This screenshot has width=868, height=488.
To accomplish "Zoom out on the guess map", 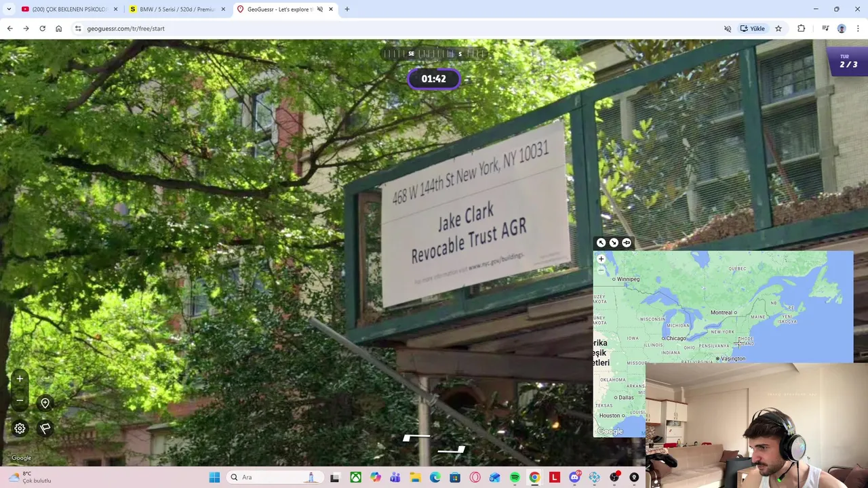I will point(601,270).
